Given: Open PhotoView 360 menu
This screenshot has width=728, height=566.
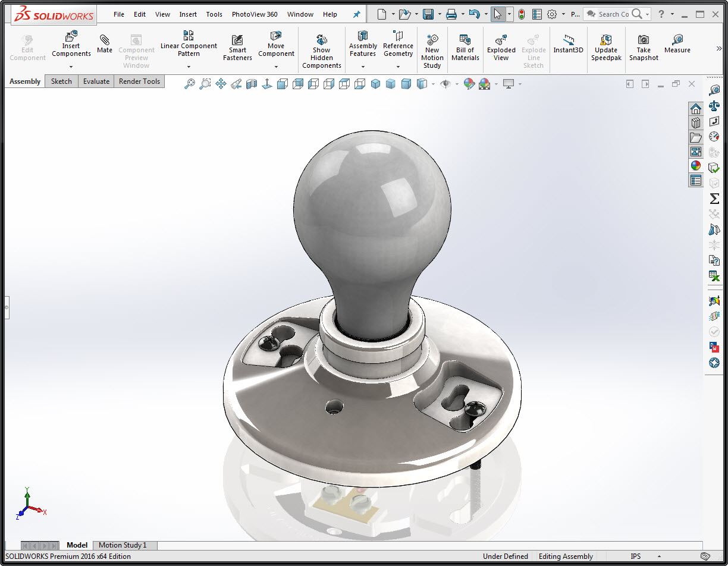Looking at the screenshot, I should coord(255,14).
